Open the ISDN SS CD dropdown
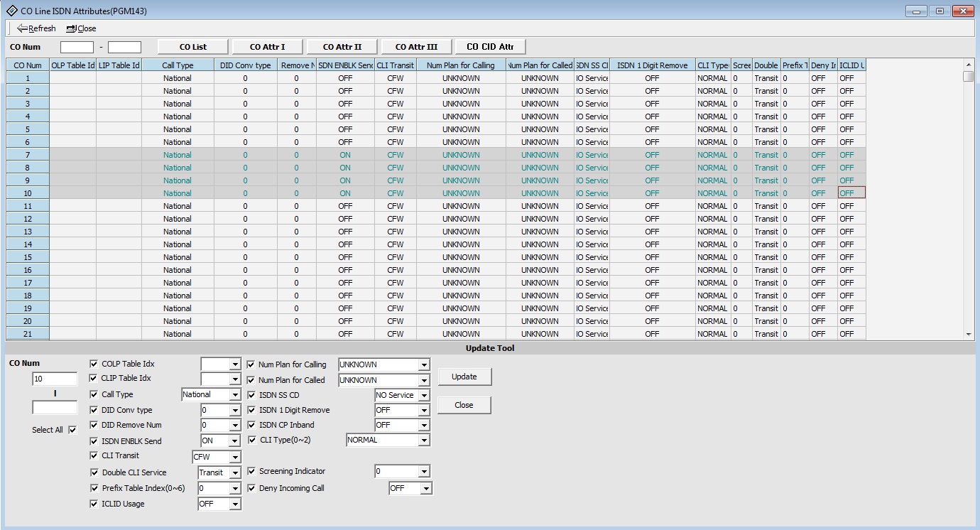This screenshot has width=980, height=530. tap(424, 396)
